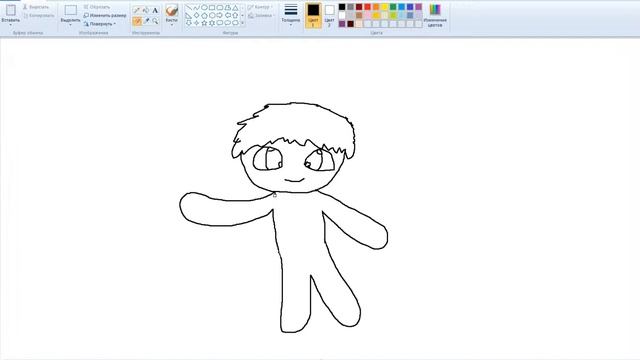Choose the Four-point star shape
Screen dimensions: 640x360
pyautogui.click(x=196, y=23)
